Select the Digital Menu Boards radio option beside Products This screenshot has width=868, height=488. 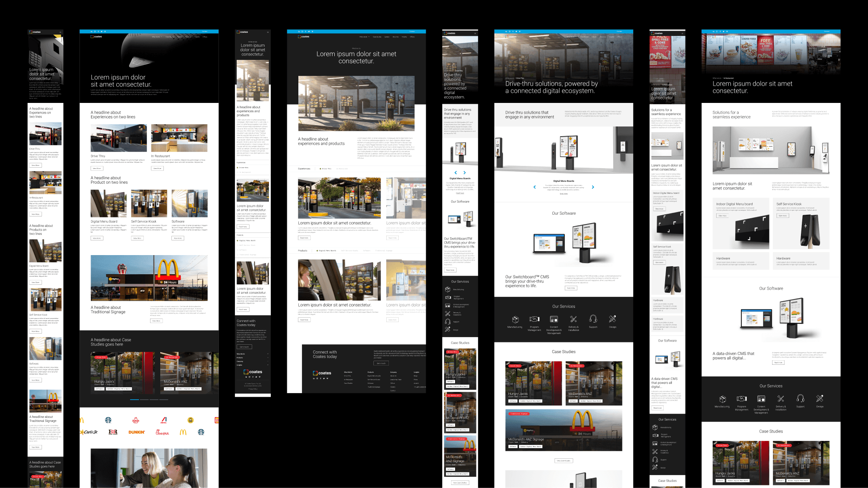pos(317,251)
